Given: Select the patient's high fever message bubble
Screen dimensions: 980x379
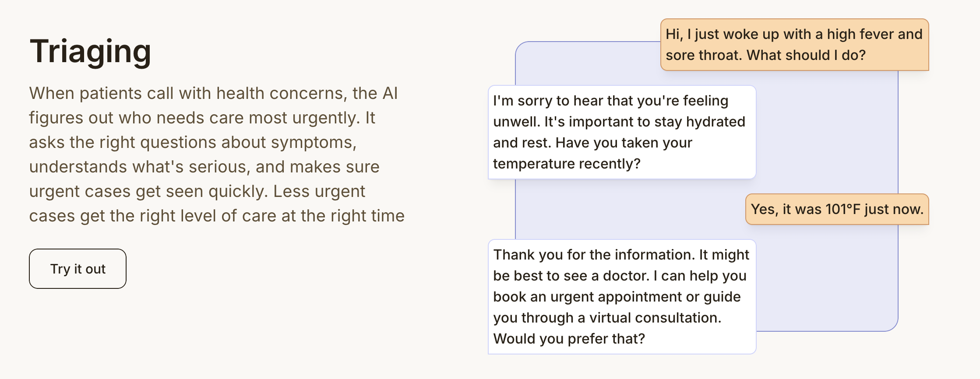Looking at the screenshot, I should coord(794,45).
